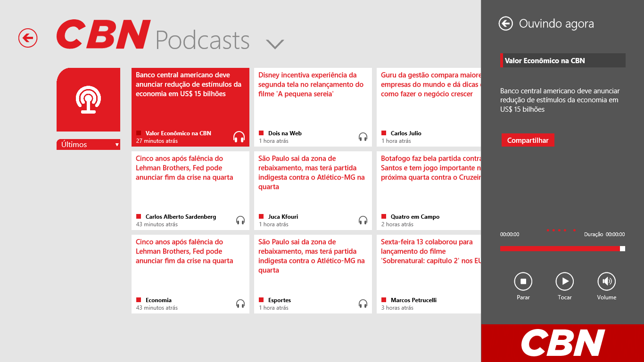
Task: Expand the Podcasts section chevron
Action: point(274,44)
